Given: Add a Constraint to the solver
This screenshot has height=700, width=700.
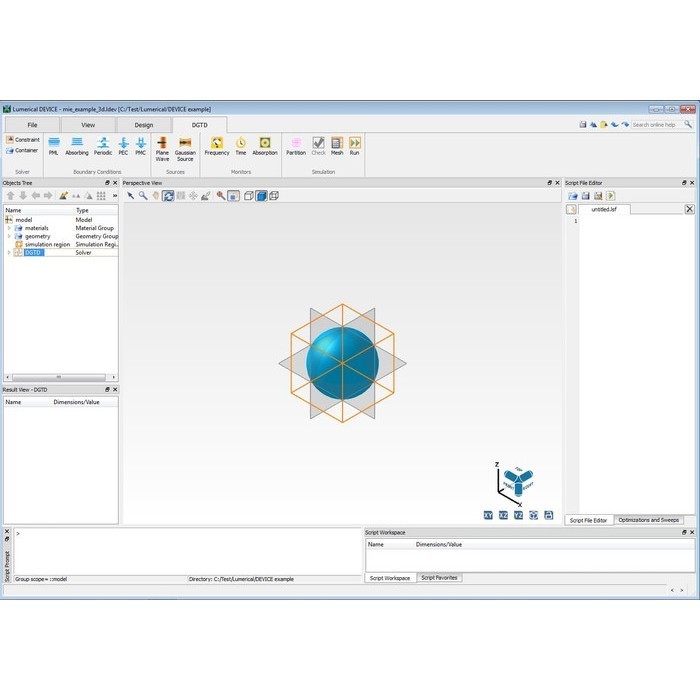Looking at the screenshot, I should coord(23,140).
